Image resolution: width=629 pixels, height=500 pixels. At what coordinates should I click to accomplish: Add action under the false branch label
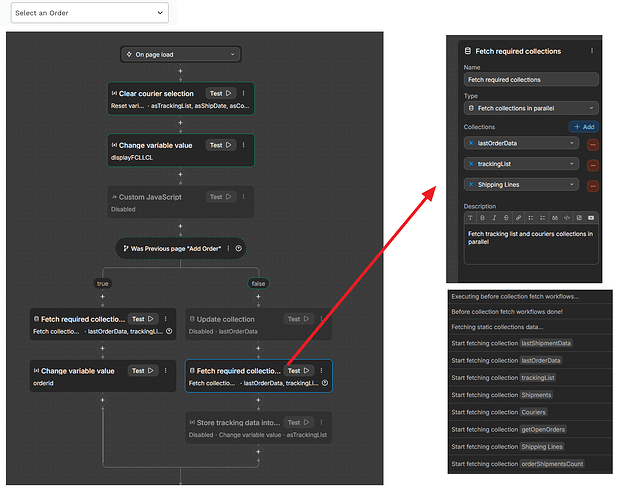258,297
